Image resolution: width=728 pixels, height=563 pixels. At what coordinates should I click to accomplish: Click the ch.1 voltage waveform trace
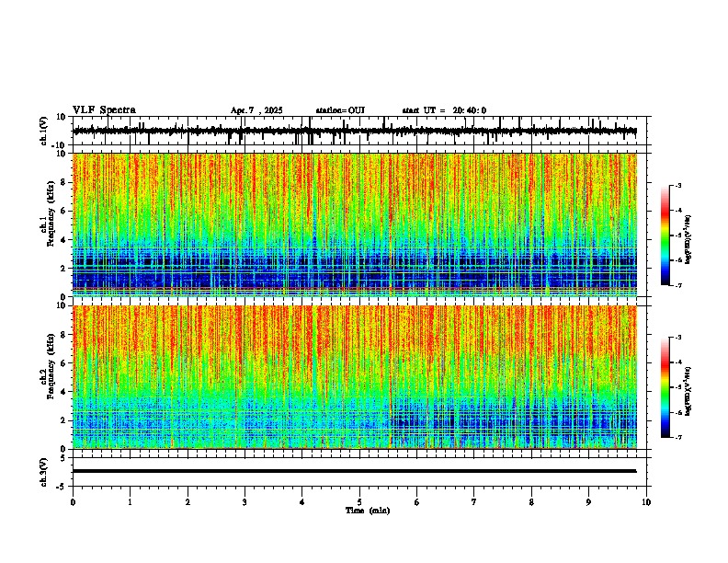(x=355, y=131)
